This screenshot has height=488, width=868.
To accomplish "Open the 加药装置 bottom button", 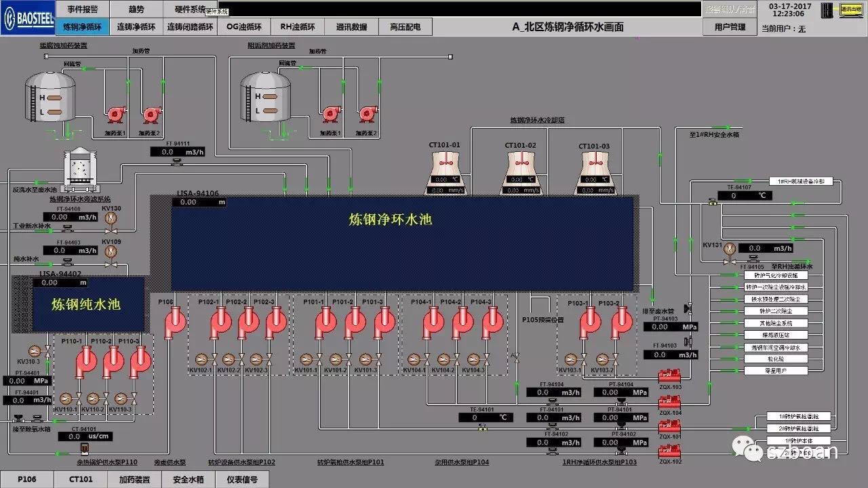I will click(x=134, y=479).
